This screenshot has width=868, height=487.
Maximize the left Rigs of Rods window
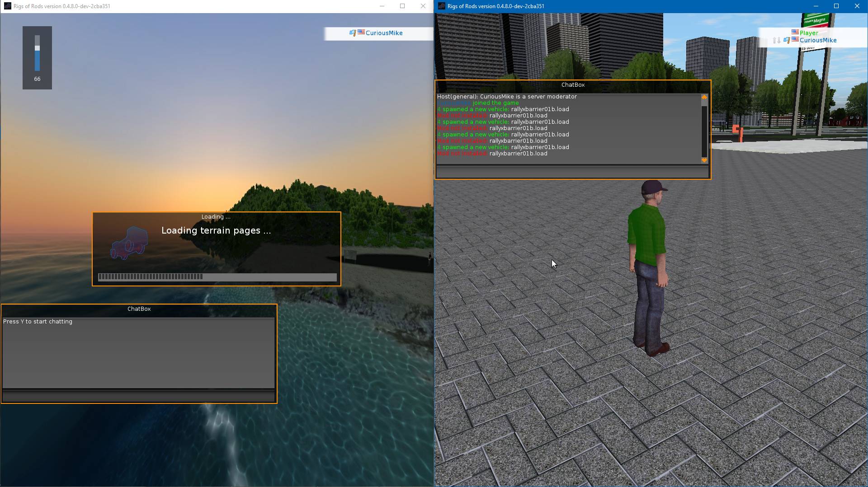(x=402, y=6)
